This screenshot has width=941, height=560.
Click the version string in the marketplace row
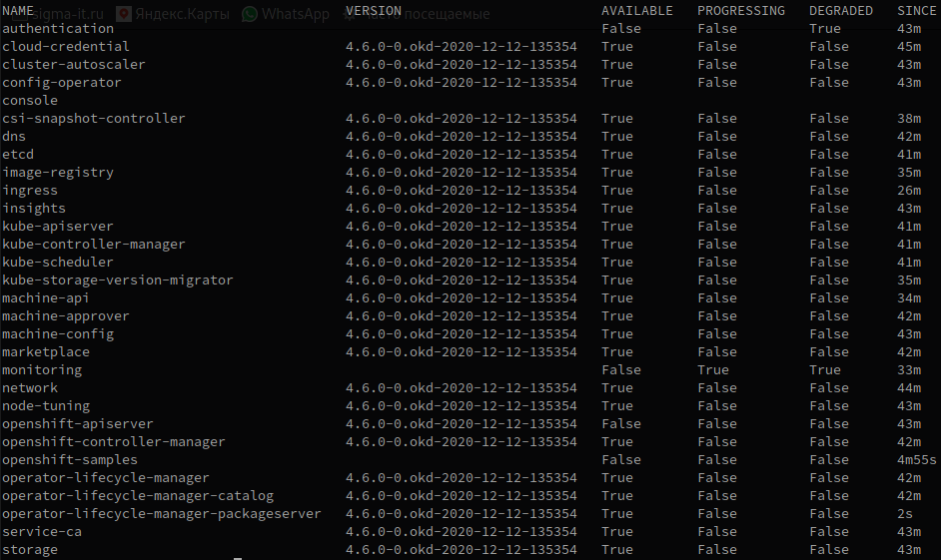461,352
